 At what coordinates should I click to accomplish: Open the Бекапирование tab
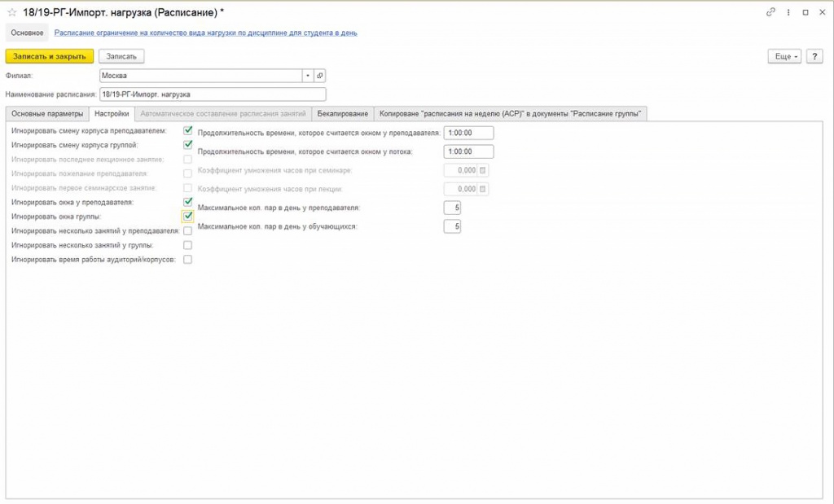coord(342,113)
